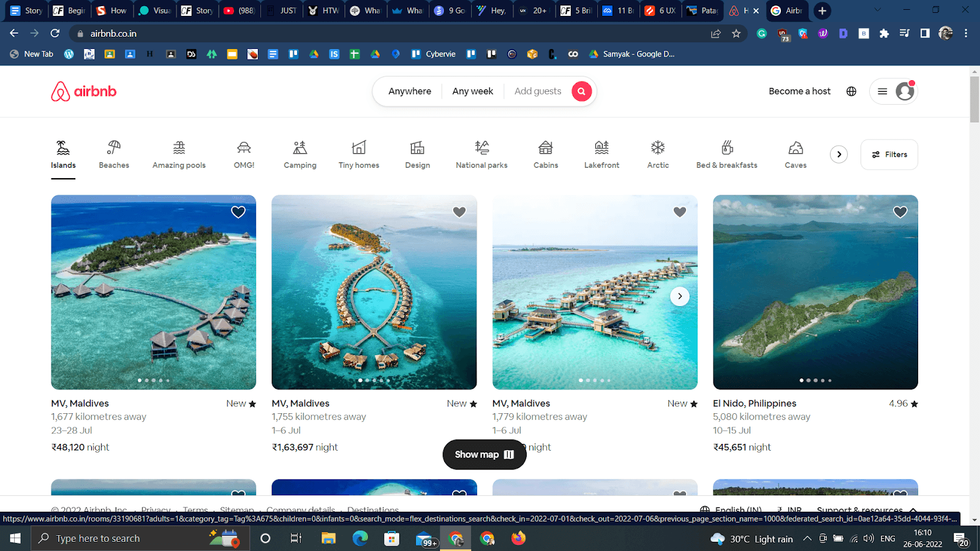The image size is (980, 551).
Task: Toggle the heart on El Nido listing
Action: pos(900,212)
